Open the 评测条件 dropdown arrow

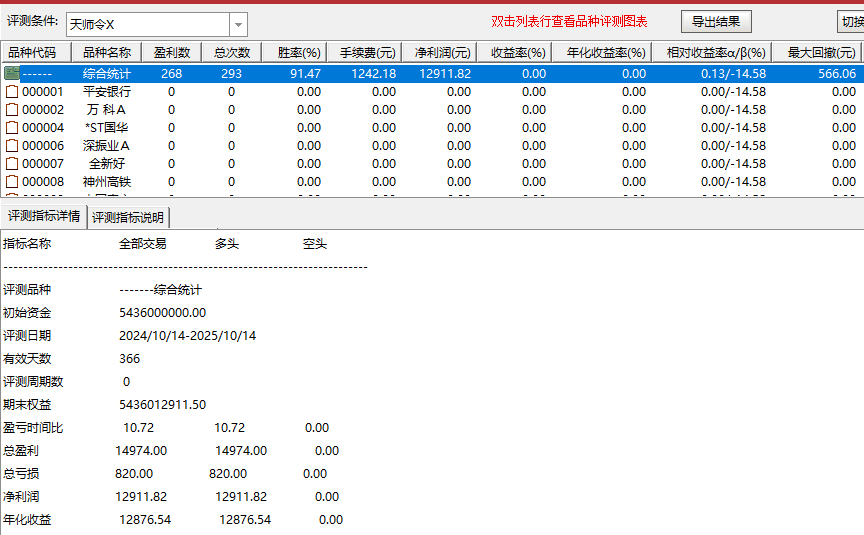coord(238,24)
